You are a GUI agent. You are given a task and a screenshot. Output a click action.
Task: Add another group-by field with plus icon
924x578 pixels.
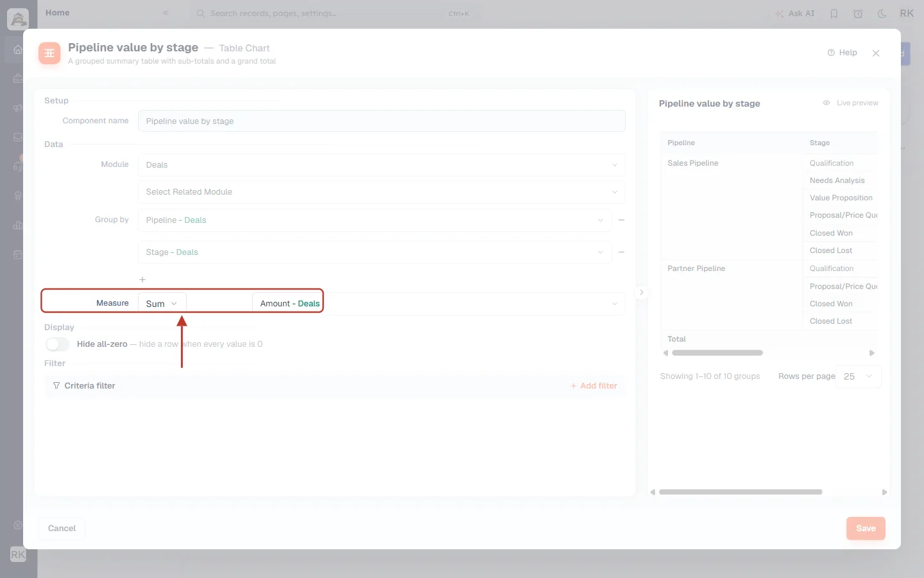142,280
